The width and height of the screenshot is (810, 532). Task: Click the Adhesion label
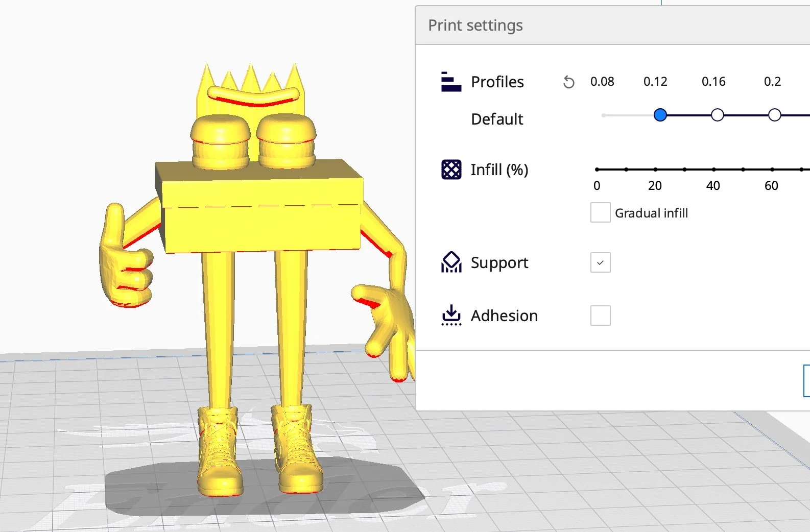click(504, 316)
